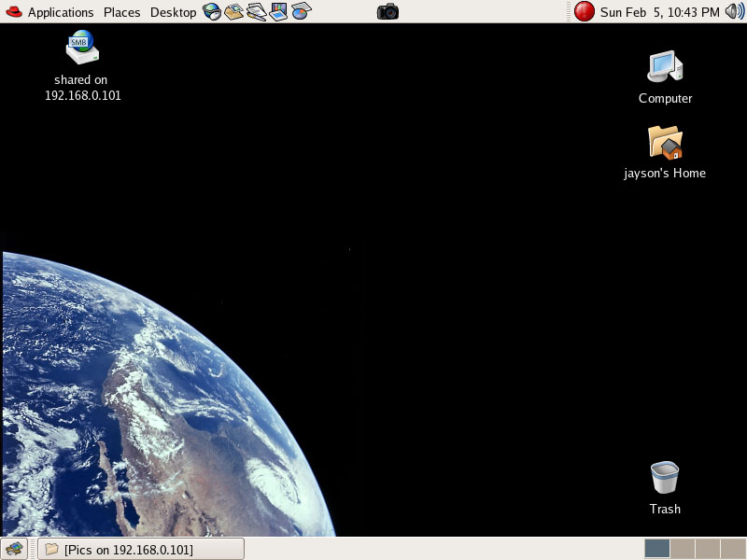Launch the web browser globe icon
Image resolution: width=747 pixels, height=560 pixels.
[212, 11]
